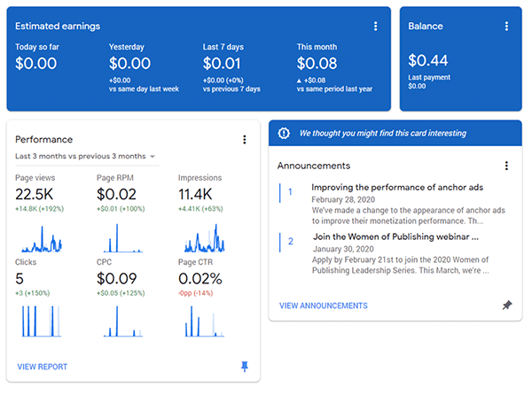Click the CPC sparkline chart
Screen dimensions: 532x395
(124, 322)
